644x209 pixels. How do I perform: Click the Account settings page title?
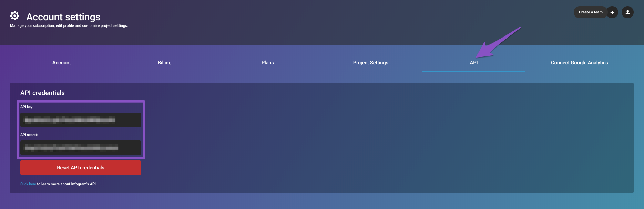(63, 17)
